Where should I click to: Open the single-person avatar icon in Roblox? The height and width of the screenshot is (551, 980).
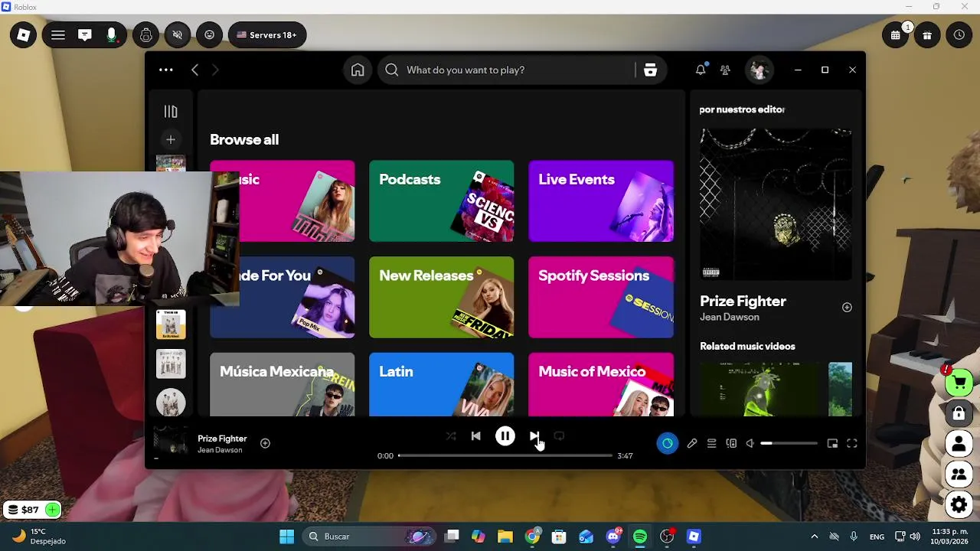pos(959,443)
